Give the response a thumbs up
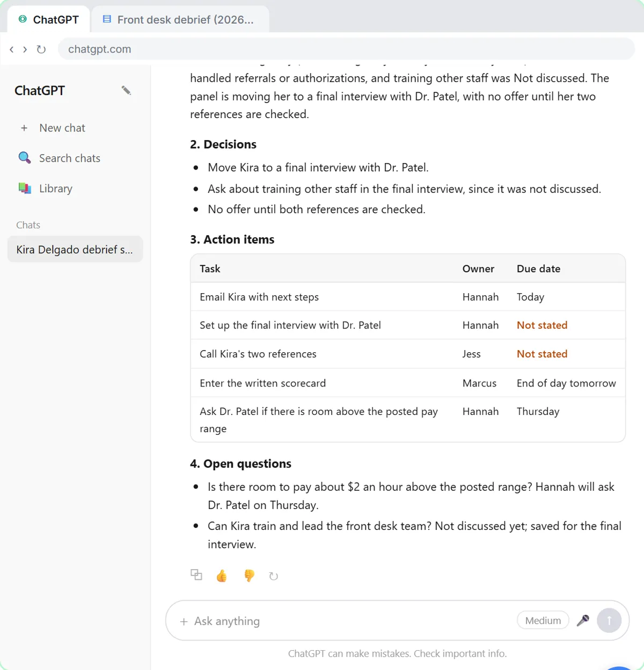This screenshot has height=670, width=644. pos(222,576)
